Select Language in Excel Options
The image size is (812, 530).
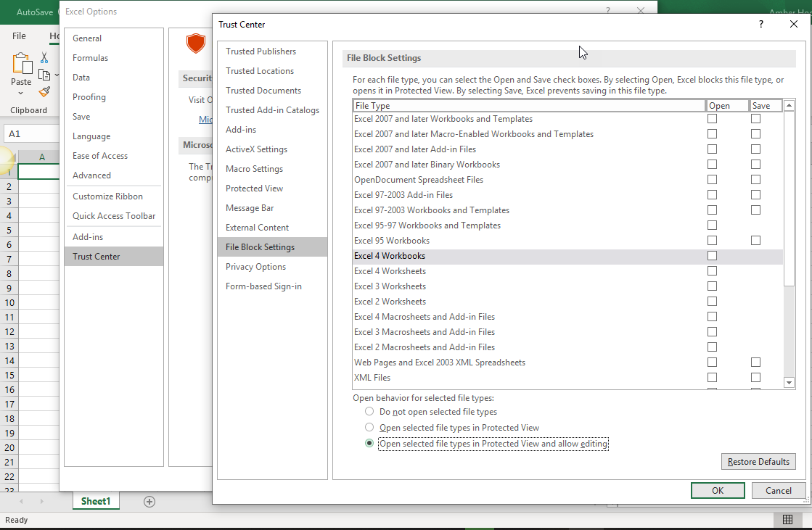114,136
